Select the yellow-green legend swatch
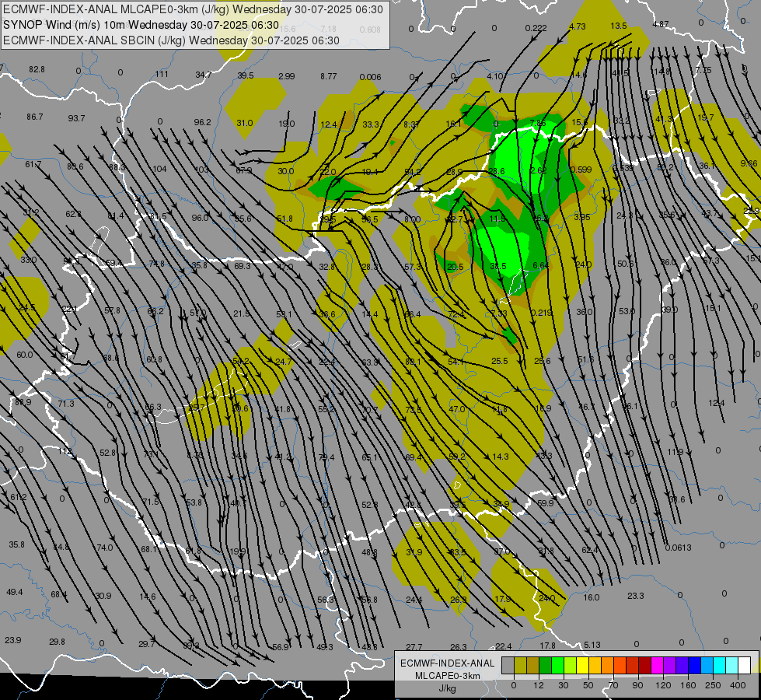 (x=571, y=666)
